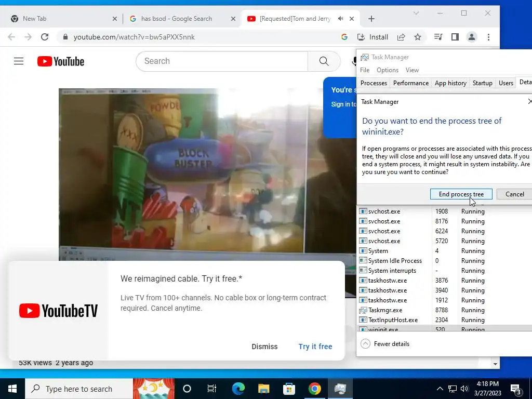Switch to the Startup tab
The width and height of the screenshot is (532, 399).
pyautogui.click(x=483, y=83)
